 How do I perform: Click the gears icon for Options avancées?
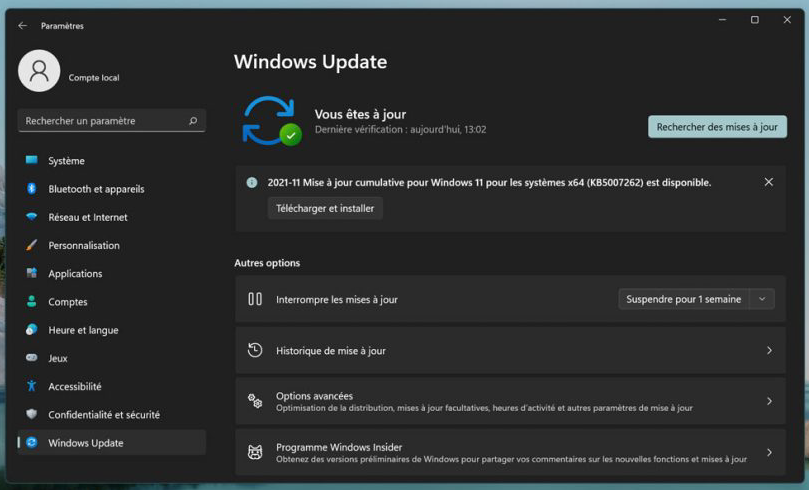tap(255, 401)
